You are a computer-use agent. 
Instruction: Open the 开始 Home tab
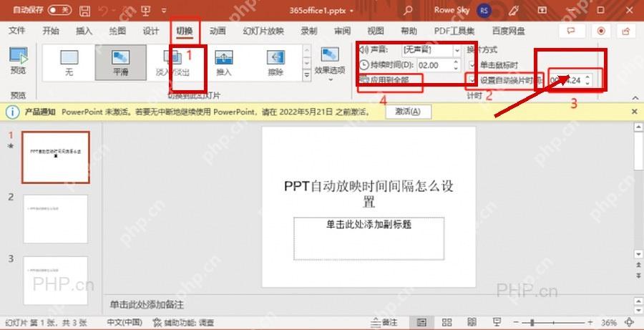pyautogui.click(x=51, y=31)
